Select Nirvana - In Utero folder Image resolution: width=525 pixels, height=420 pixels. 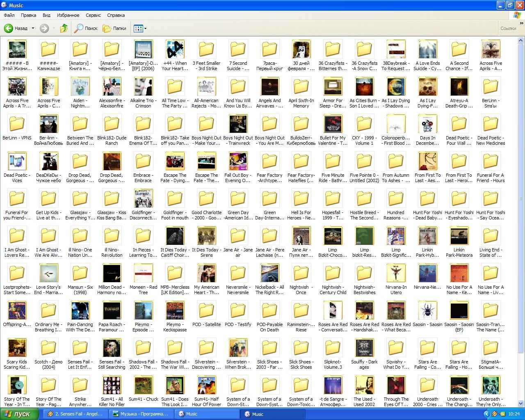click(396, 279)
